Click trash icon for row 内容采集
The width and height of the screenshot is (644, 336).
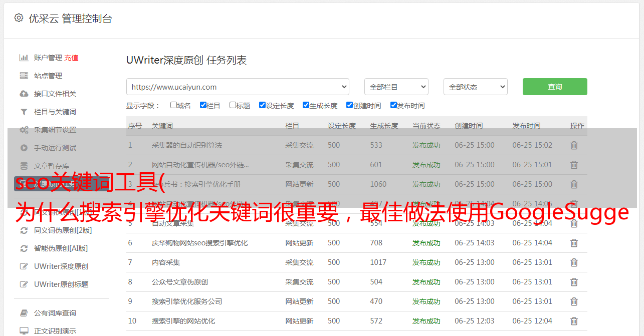point(574,262)
